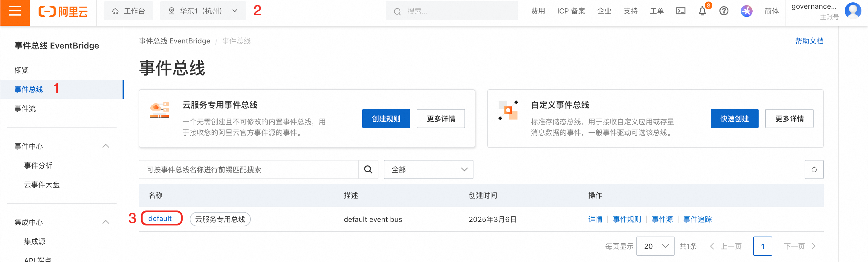The image size is (868, 262).
Task: Collapse the 事件中心 section
Action: [106, 146]
